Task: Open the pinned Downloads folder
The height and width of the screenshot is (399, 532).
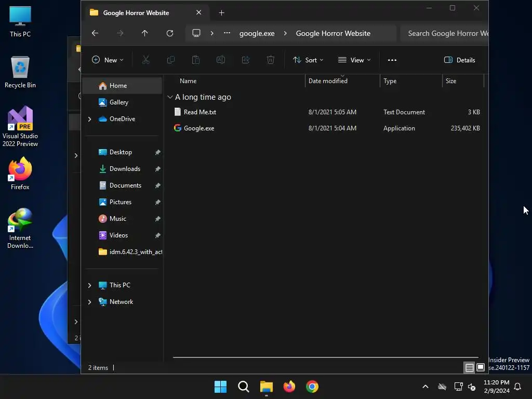Action: [x=122, y=169]
